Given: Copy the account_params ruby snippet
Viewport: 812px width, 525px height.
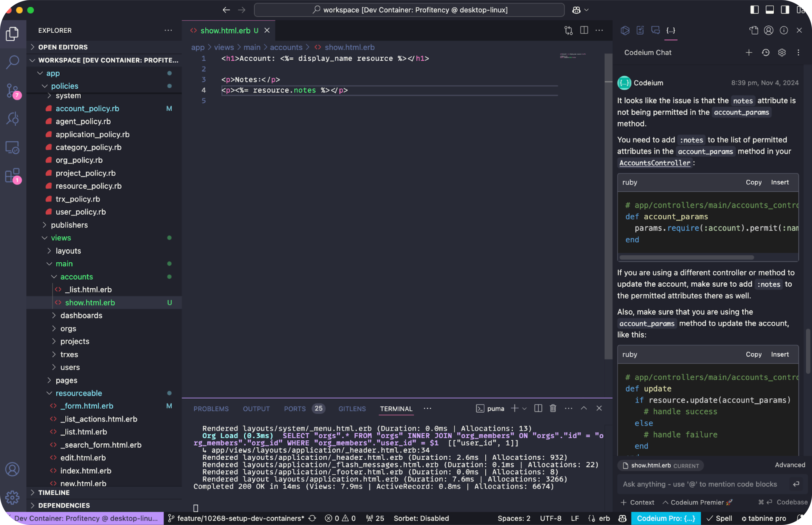Looking at the screenshot, I should pyautogui.click(x=753, y=182).
